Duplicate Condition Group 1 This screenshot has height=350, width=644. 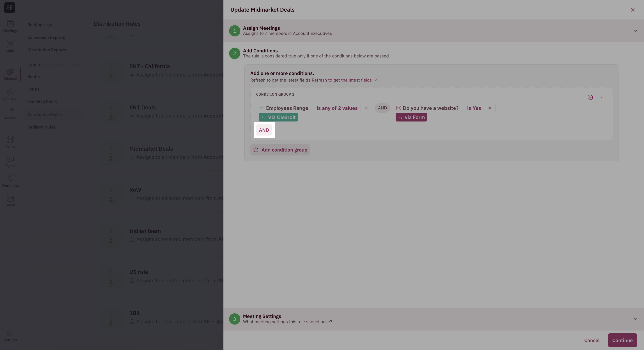[590, 97]
